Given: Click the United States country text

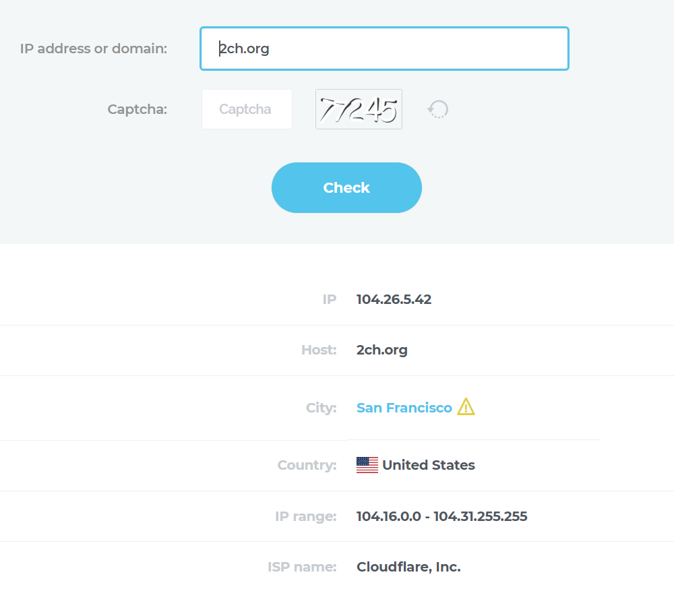Looking at the screenshot, I should (x=428, y=465).
